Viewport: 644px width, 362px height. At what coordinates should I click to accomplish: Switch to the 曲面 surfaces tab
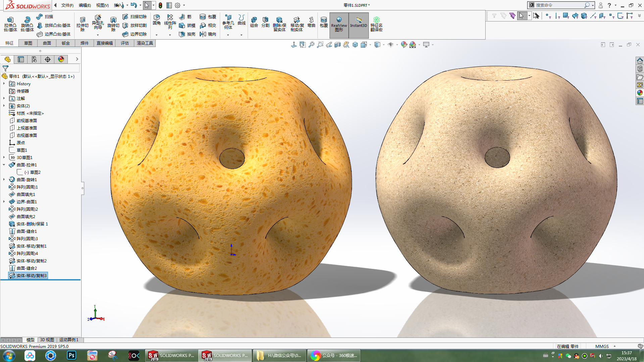(47, 43)
